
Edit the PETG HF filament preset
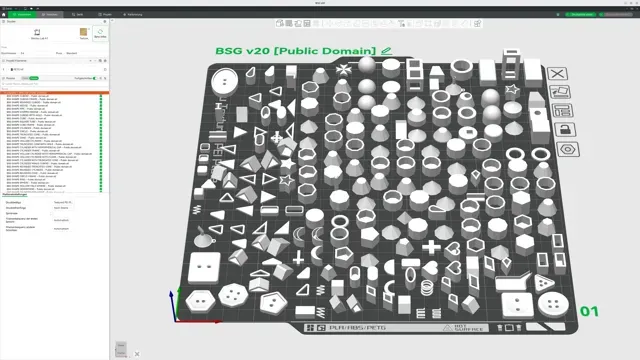pos(105,69)
